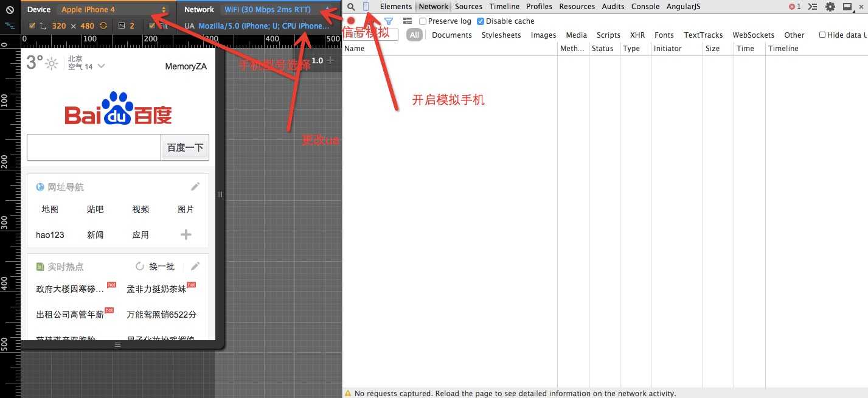Click the device pixel ratio icon
Screen dimensions: 868x398
[x=122, y=26]
